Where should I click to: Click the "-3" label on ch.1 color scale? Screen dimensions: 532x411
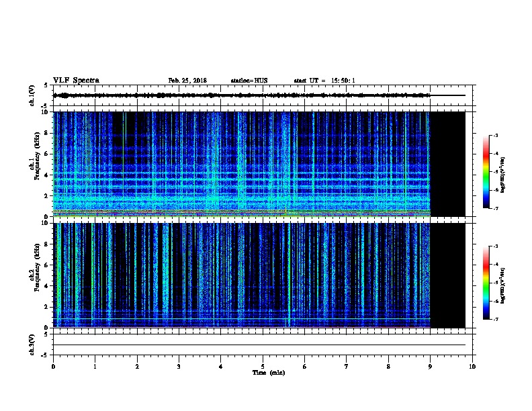click(495, 135)
